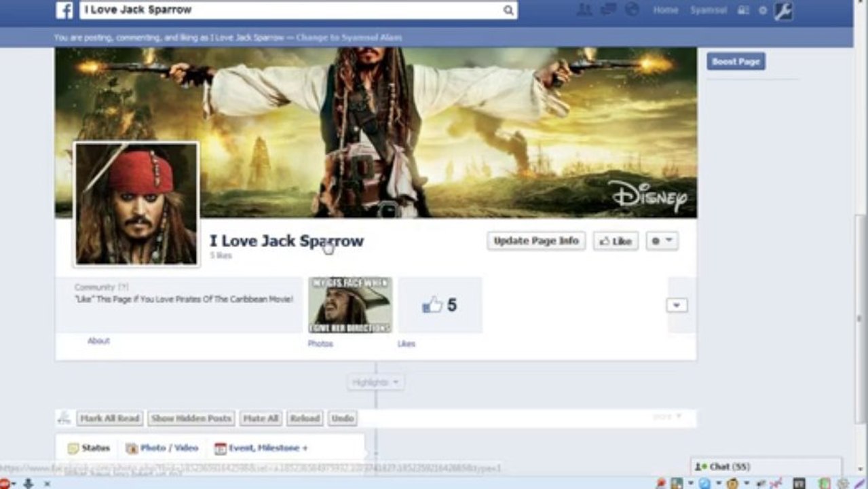Viewport: 868px width, 489px height.
Task: Click Show Hidden Posts button
Action: 191,418
